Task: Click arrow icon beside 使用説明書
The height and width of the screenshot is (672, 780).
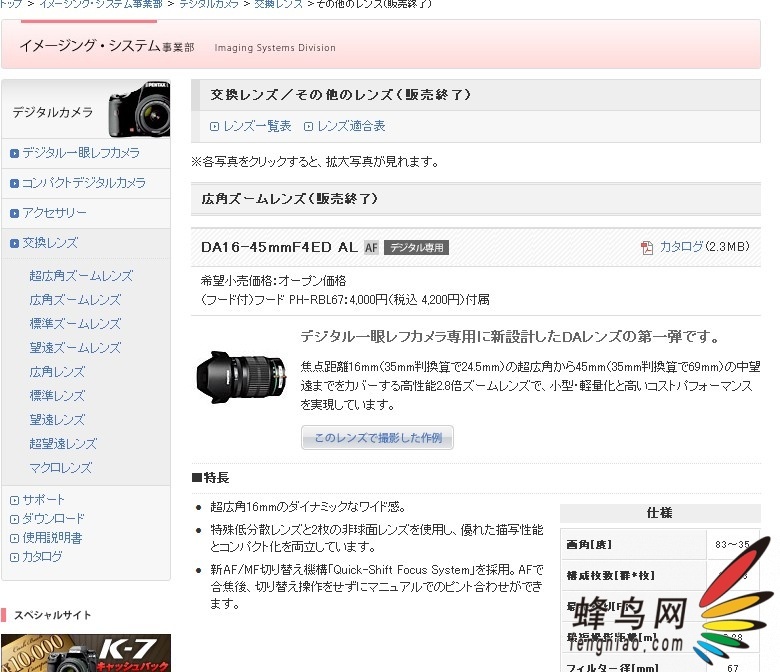Action: (14, 538)
